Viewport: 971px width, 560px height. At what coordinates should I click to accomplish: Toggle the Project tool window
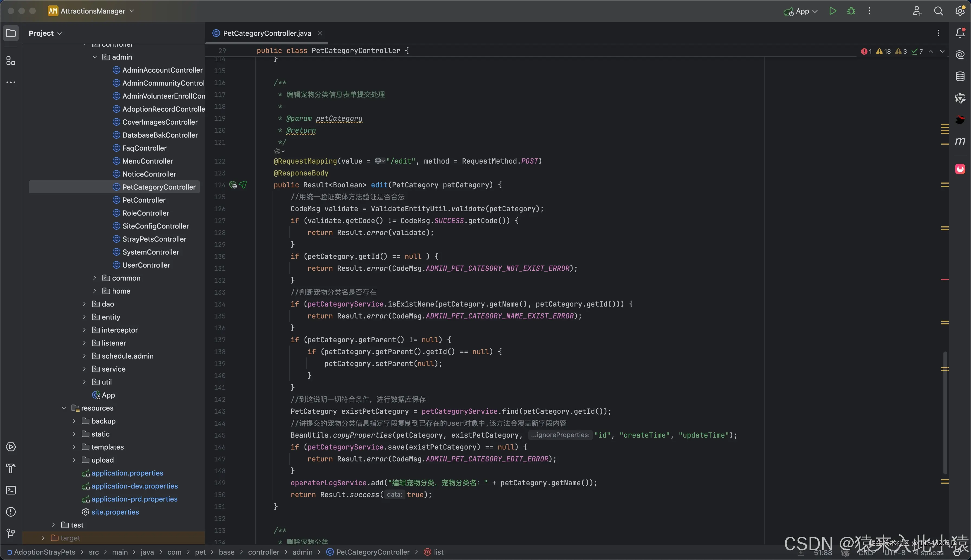point(11,33)
